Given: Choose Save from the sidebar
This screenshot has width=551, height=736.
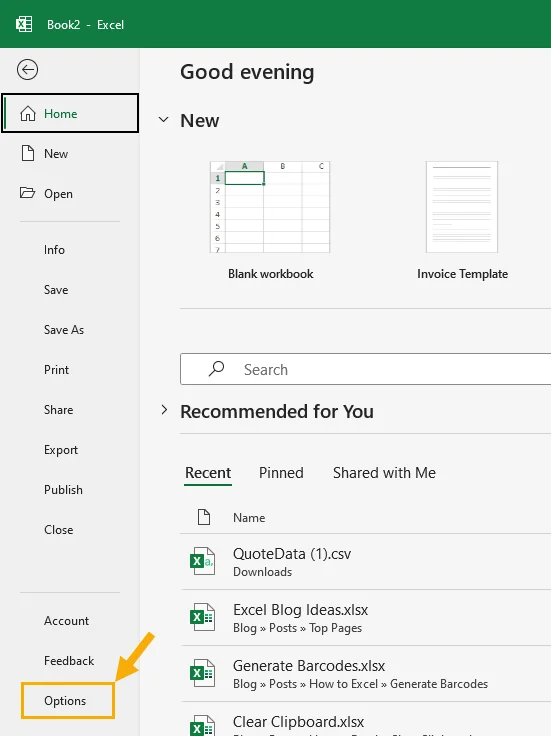Looking at the screenshot, I should tap(56, 290).
